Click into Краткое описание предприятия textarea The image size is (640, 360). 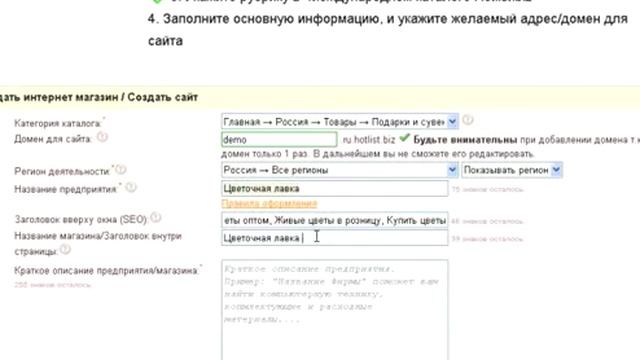[x=335, y=309]
